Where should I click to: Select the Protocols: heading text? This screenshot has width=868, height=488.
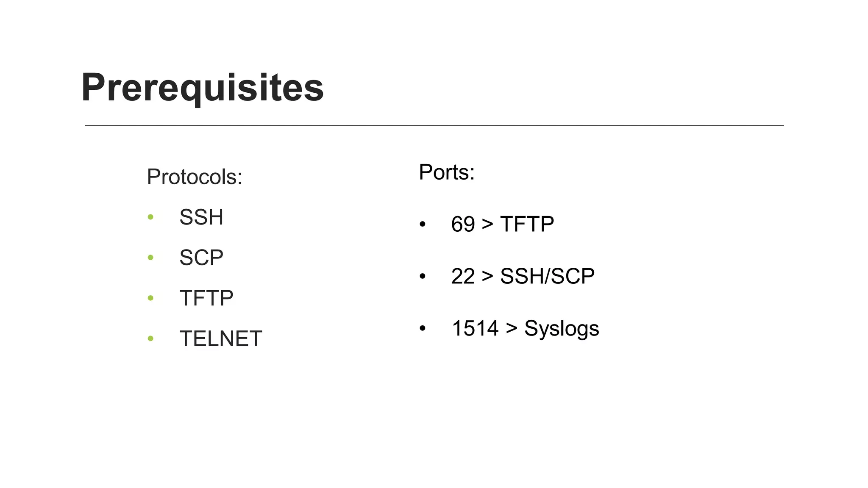(195, 177)
